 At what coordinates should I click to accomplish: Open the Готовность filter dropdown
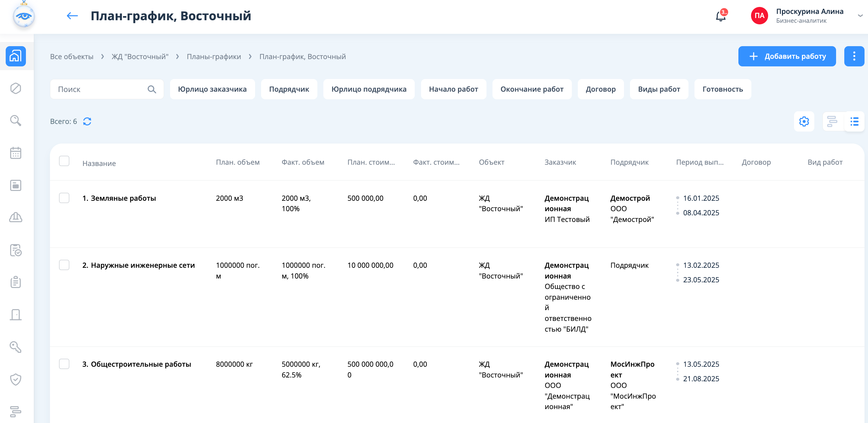[x=722, y=89]
